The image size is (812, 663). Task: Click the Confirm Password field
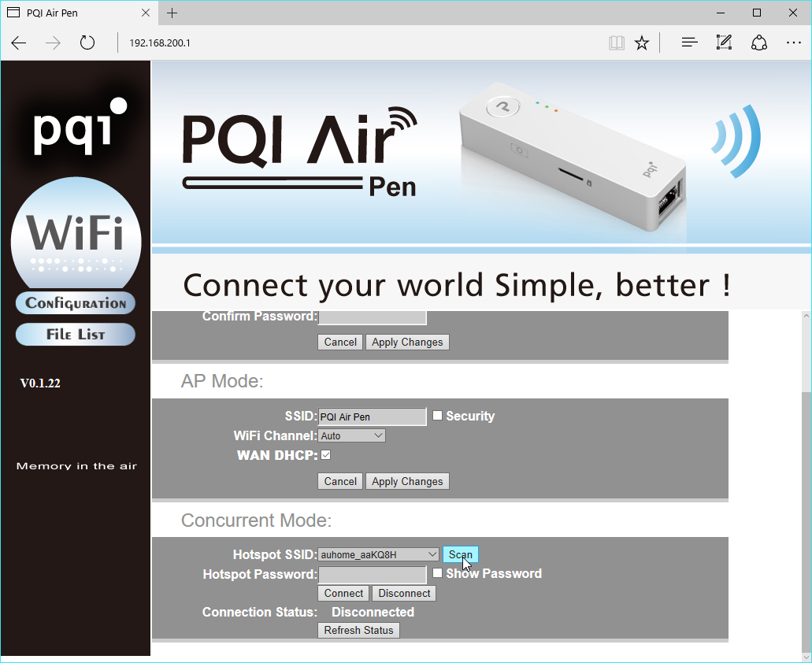(x=373, y=317)
